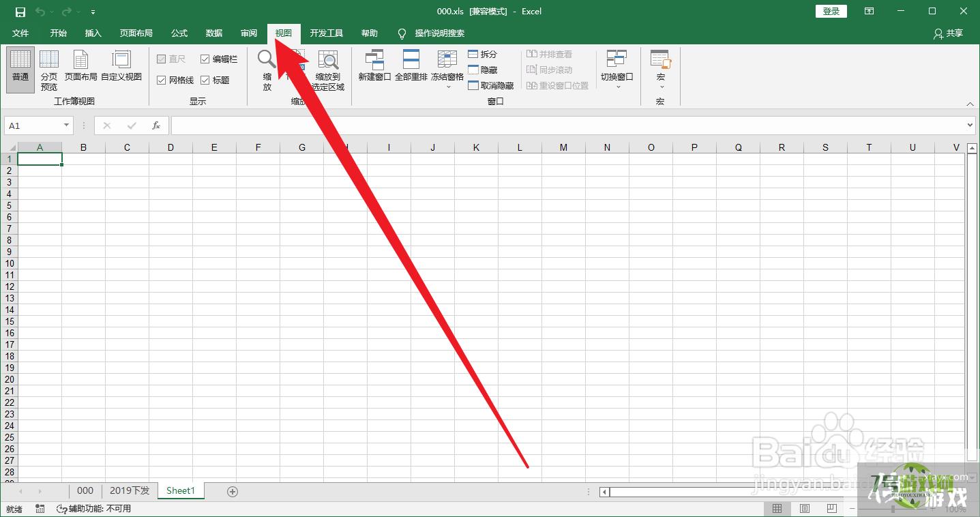
Task: Open a New Window (新建窗口)
Action: pyautogui.click(x=374, y=66)
